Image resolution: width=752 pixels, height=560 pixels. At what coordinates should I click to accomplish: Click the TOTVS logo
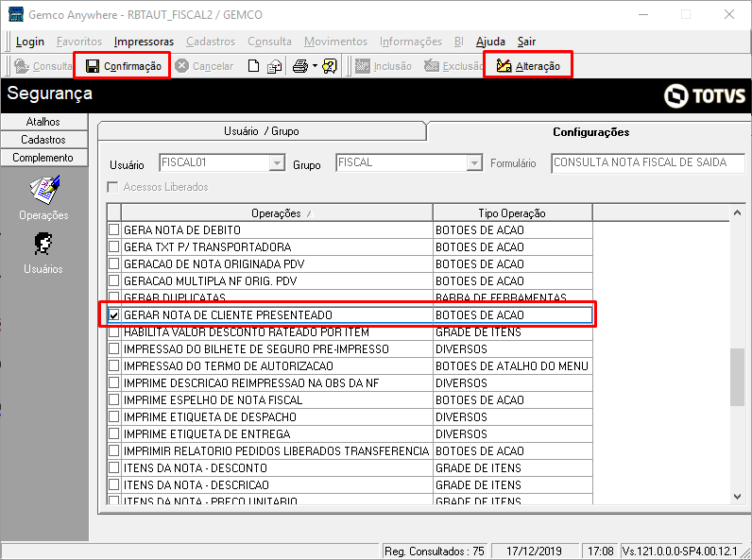click(x=705, y=96)
